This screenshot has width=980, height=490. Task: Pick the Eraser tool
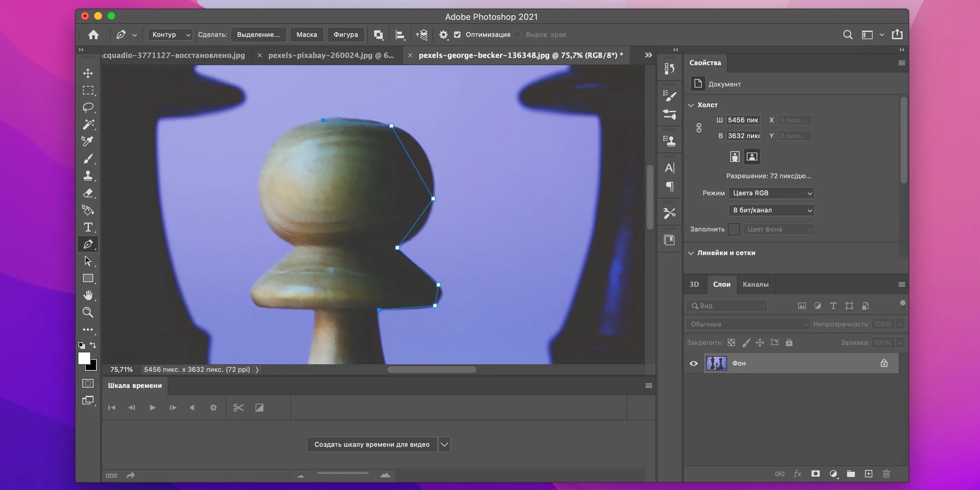click(x=88, y=193)
